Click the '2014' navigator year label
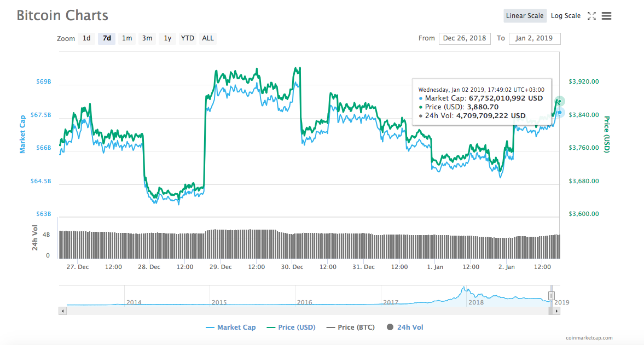Image resolution: width=644 pixels, height=345 pixels. [x=134, y=302]
